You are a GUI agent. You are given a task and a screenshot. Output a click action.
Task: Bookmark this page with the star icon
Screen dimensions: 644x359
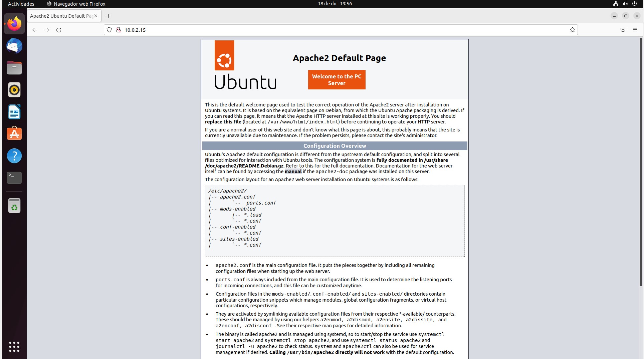[x=572, y=30]
